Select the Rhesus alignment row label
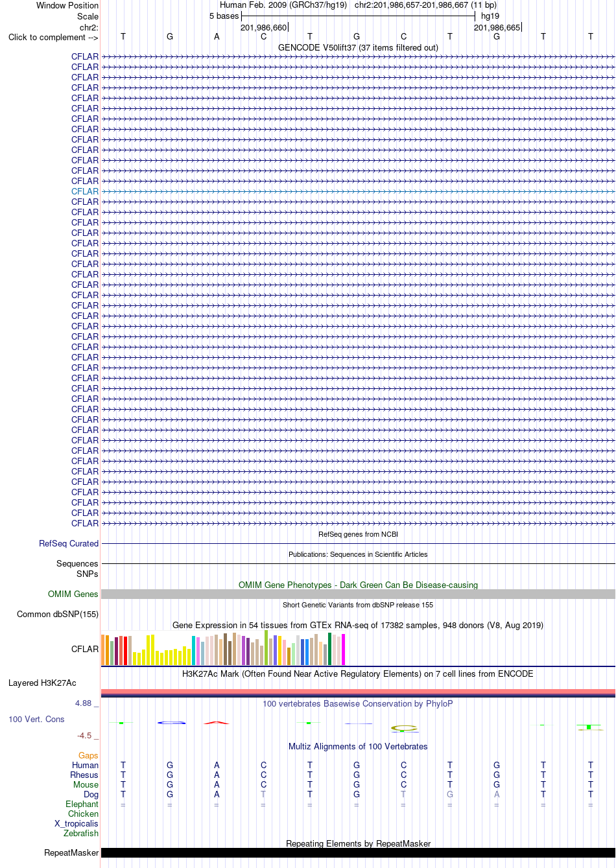The width and height of the screenshot is (616, 868). click(84, 775)
